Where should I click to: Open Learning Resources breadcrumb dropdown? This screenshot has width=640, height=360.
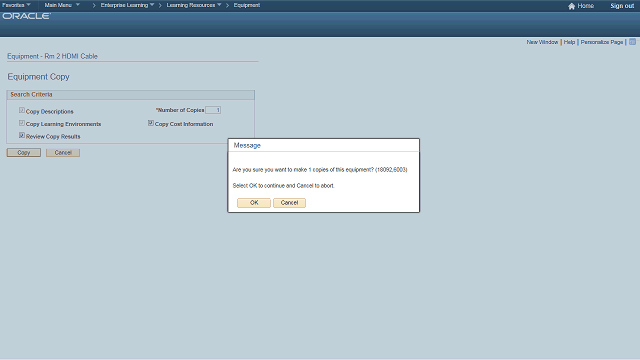point(194,5)
